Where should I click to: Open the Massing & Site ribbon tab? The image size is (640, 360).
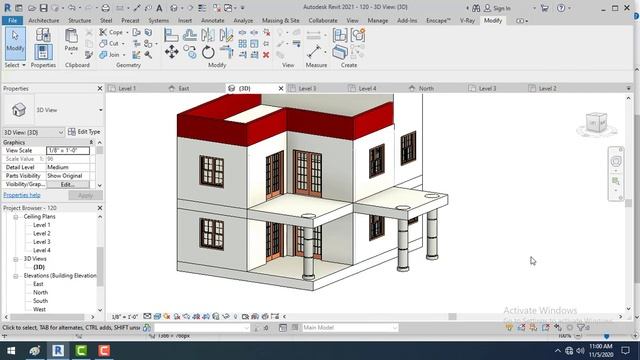[280, 20]
